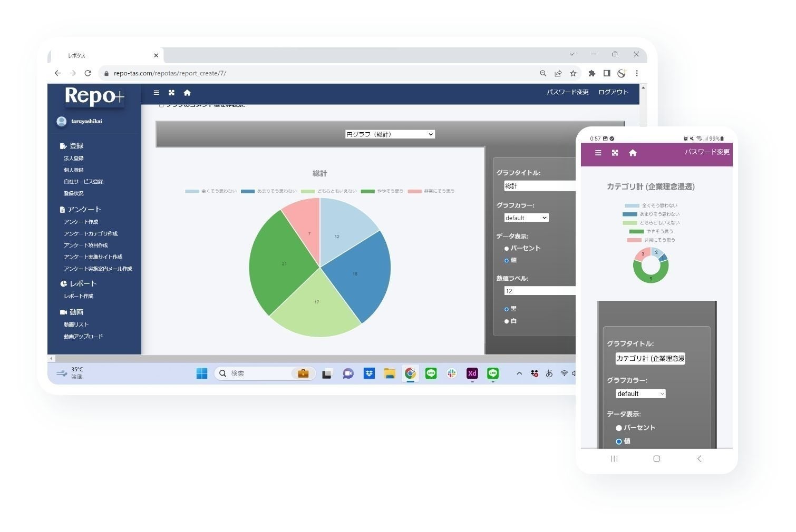Viewport: 796px width, 532px height.
Task: Tap the home icon on phone header
Action: (x=633, y=153)
